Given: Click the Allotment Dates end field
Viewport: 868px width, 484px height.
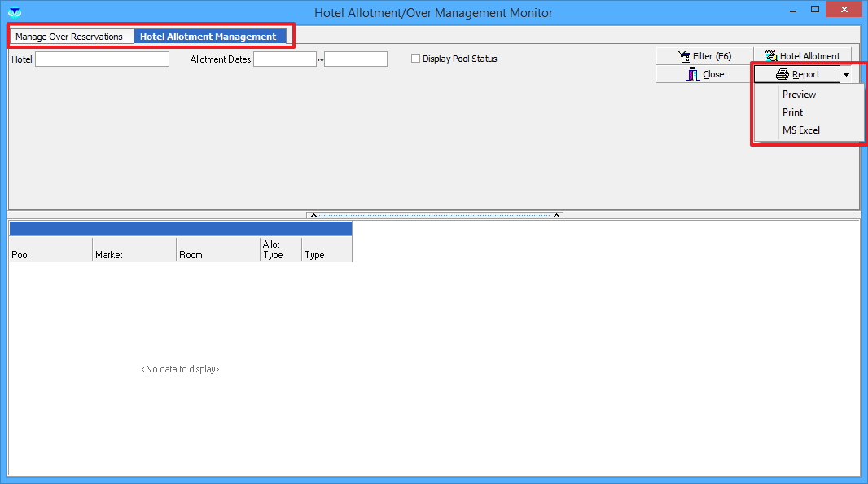Looking at the screenshot, I should tap(355, 59).
